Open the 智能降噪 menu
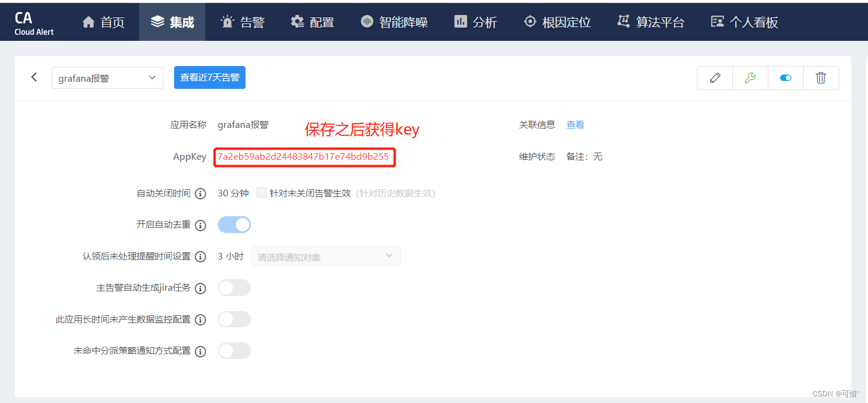Image resolution: width=868 pixels, height=403 pixels. [394, 22]
